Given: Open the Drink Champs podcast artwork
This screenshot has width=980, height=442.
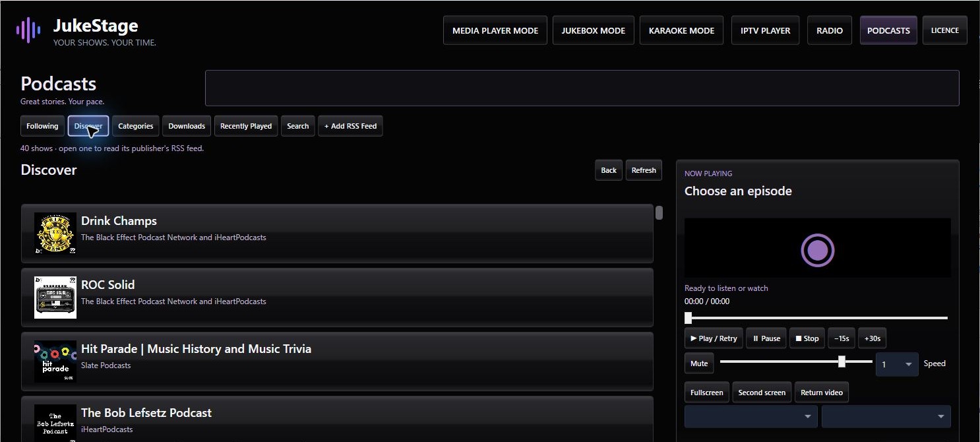Looking at the screenshot, I should [x=55, y=234].
